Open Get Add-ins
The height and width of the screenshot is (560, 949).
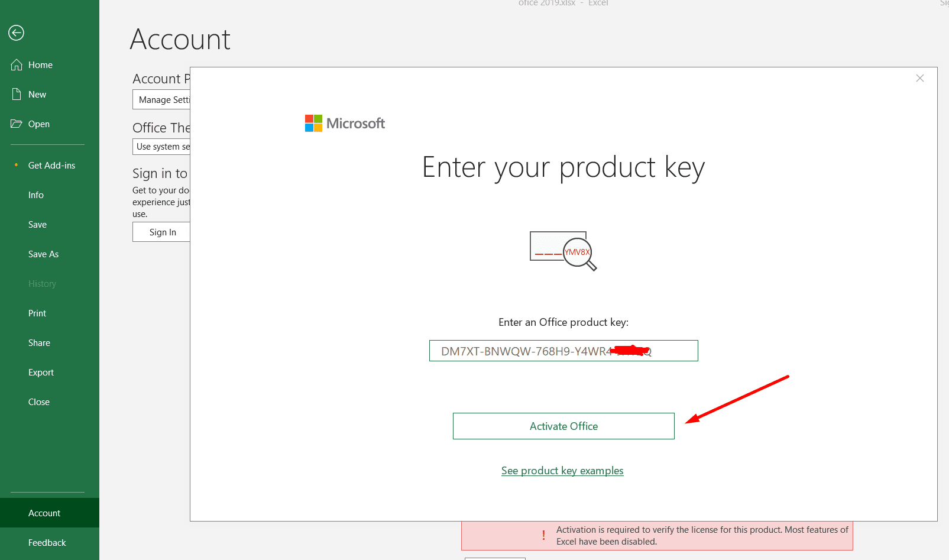[51, 166]
